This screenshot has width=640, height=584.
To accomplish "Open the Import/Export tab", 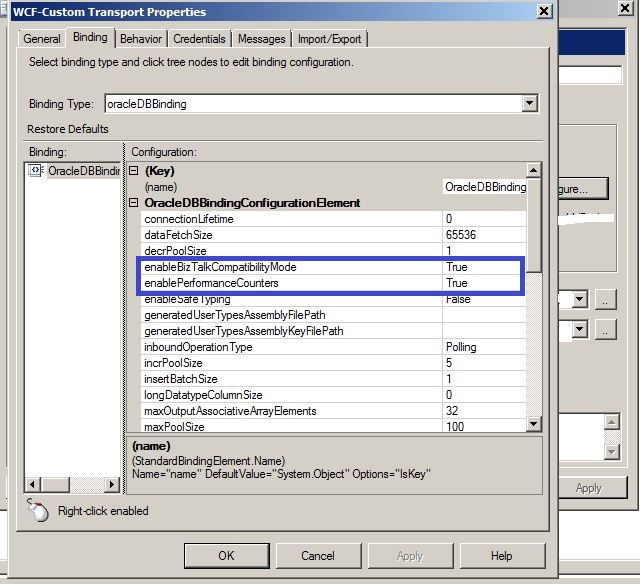I will (x=329, y=39).
